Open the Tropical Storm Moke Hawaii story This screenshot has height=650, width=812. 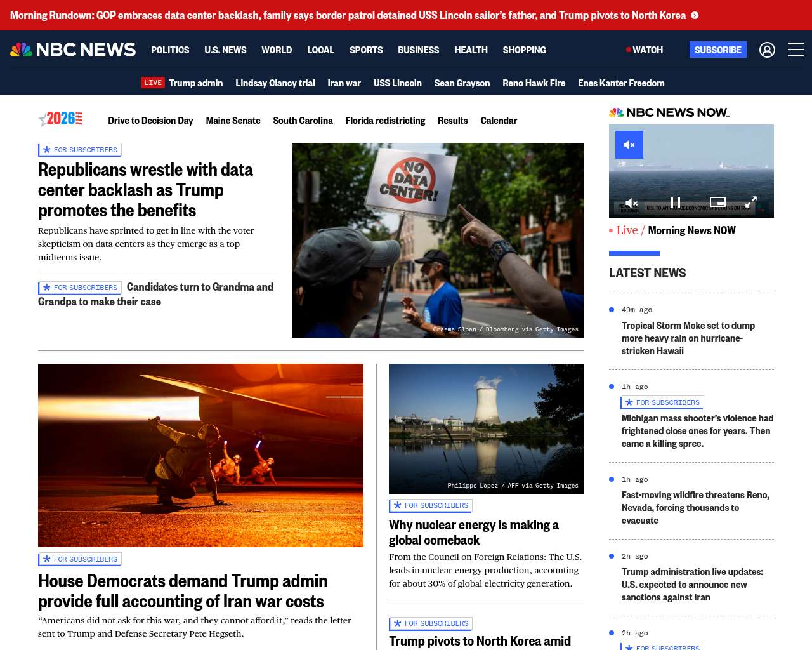[x=688, y=338]
